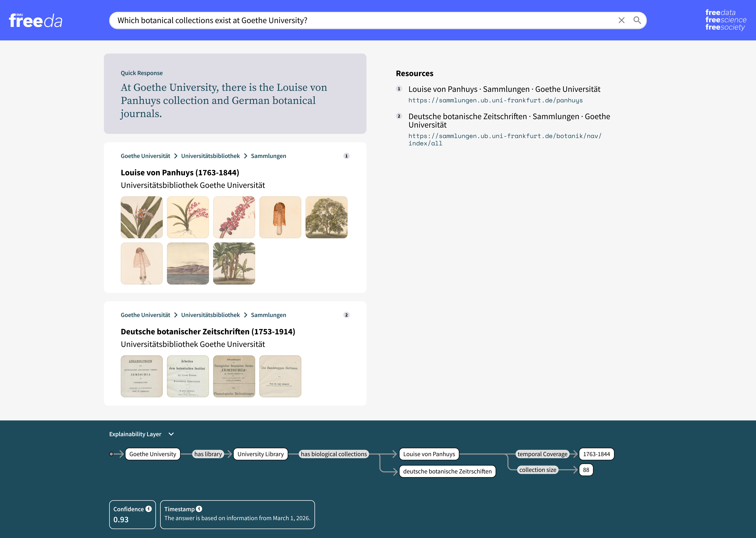Select the has library relation label
The image size is (756, 538).
pos(208,454)
